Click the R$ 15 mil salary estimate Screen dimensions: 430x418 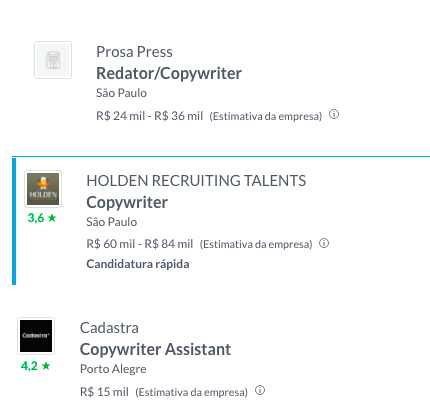(x=104, y=392)
